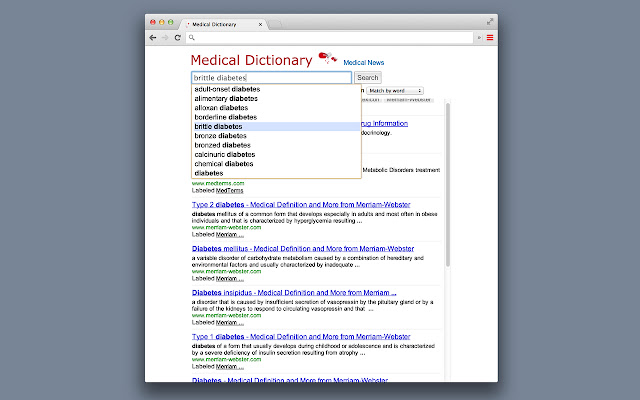This screenshot has height=400, width=640.
Task: Choose adult-onset diabetes suggestion
Action: click(x=276, y=89)
